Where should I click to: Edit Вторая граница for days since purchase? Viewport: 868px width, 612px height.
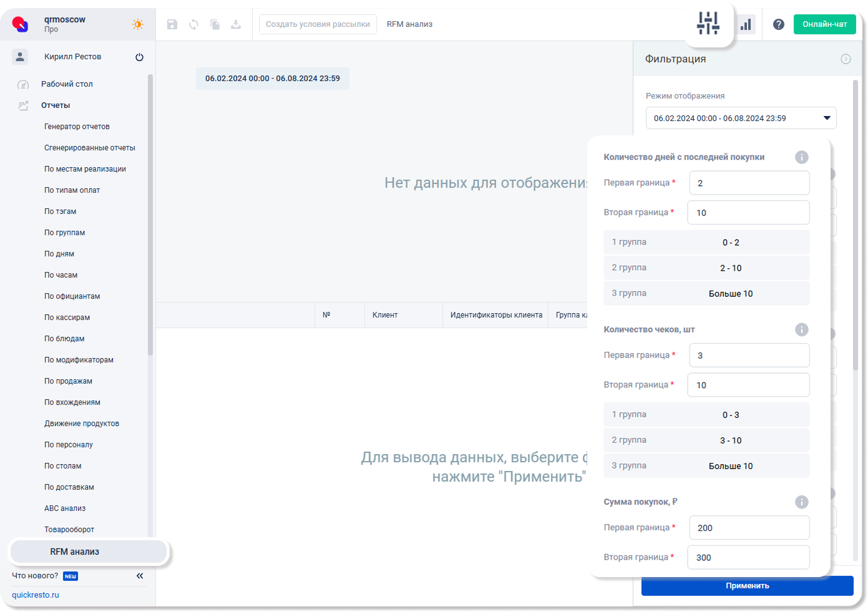click(748, 213)
